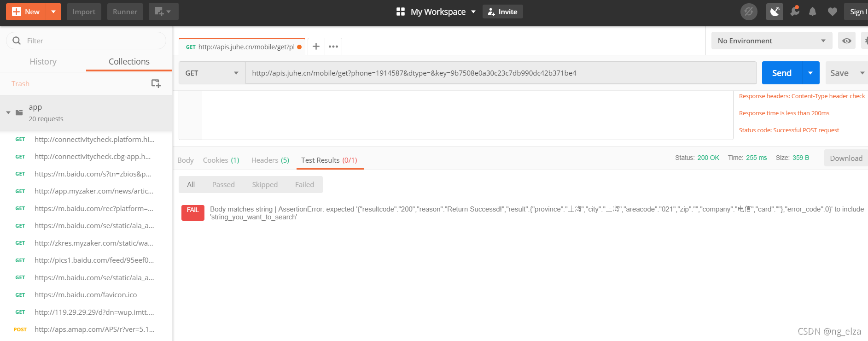Open the tab options ellipsis menu
Screen dimensions: 868x341
333,47
